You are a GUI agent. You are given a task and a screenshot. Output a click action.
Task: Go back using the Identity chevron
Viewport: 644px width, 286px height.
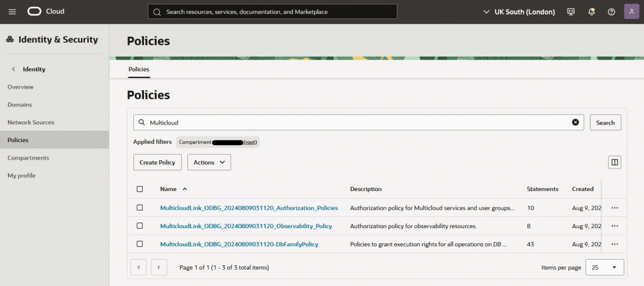(x=13, y=69)
